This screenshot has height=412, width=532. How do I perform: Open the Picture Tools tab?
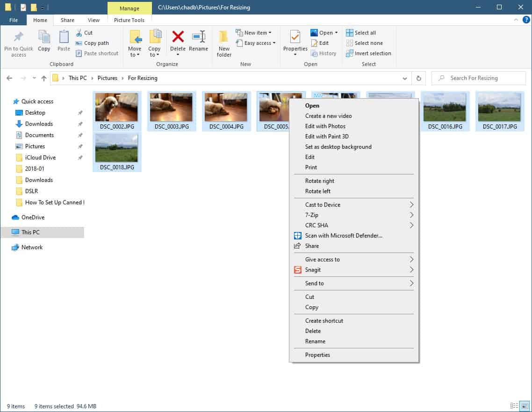129,20
